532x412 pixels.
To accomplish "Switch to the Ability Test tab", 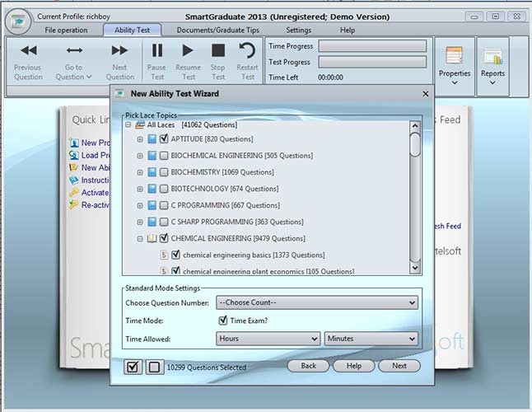I will 132,30.
